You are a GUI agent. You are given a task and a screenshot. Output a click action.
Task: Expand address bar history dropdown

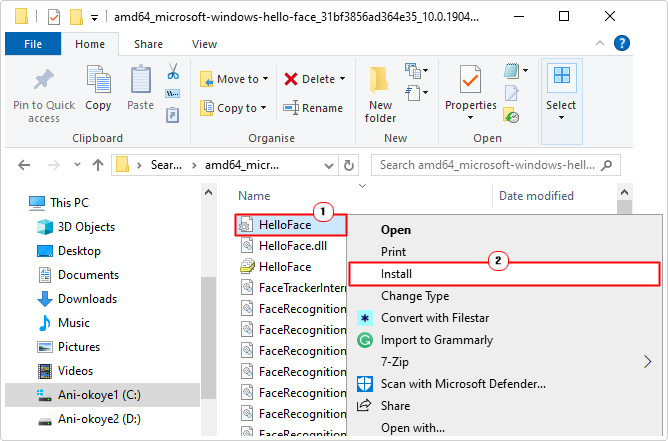point(328,165)
